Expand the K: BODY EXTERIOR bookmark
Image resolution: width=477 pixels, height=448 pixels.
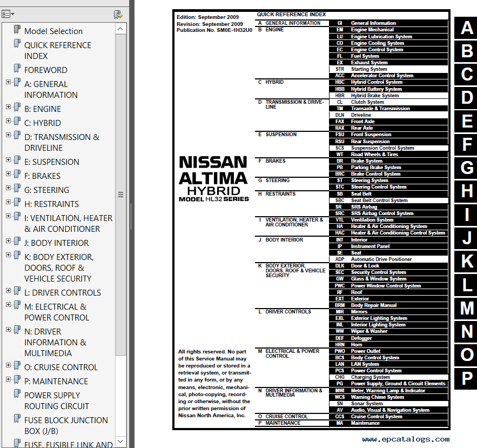(8, 255)
